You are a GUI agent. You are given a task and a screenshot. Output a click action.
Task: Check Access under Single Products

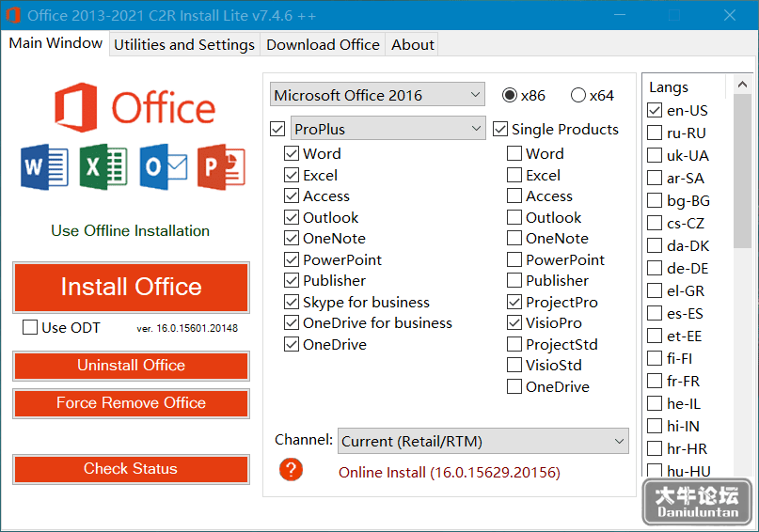click(514, 196)
